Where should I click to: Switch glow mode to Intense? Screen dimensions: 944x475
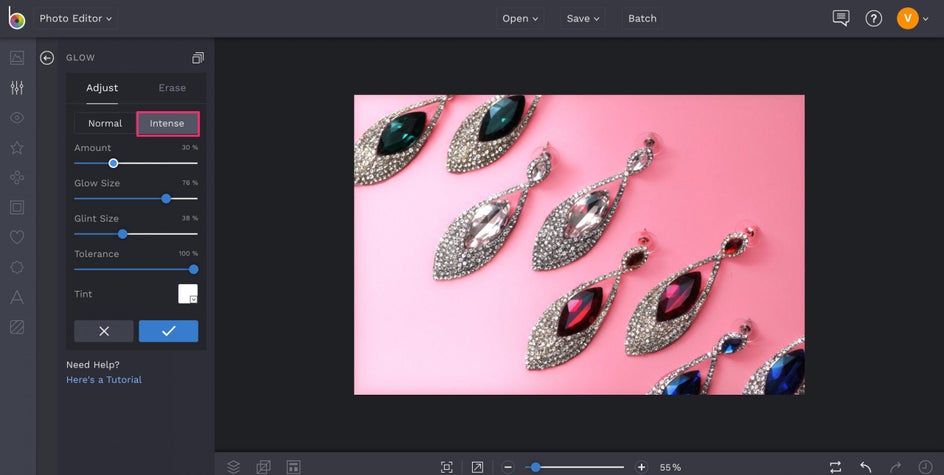(x=167, y=123)
